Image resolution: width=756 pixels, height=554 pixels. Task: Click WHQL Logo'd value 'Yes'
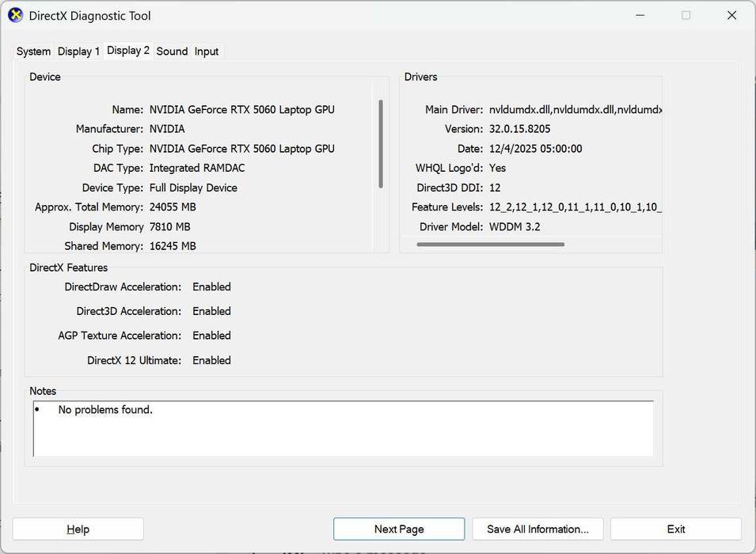point(498,168)
